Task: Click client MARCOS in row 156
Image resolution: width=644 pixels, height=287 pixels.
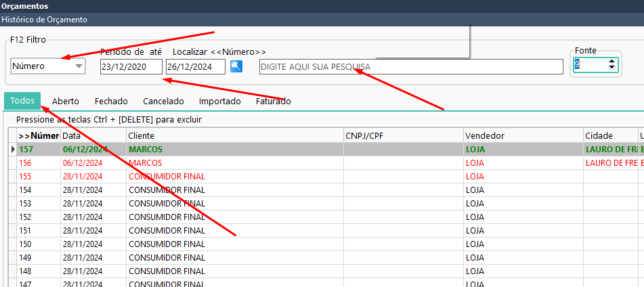Action: pyautogui.click(x=145, y=163)
